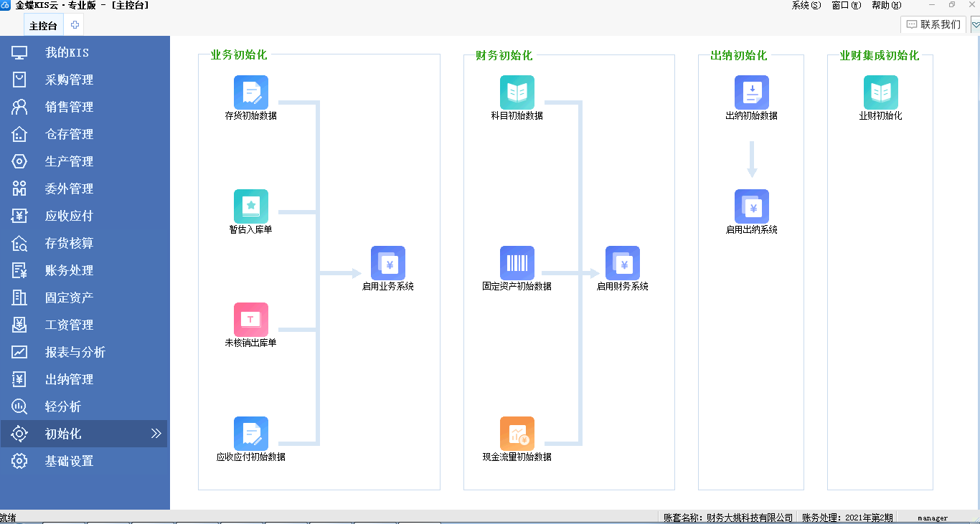The width and height of the screenshot is (980, 524).
Task: Click 报表与分析 chart icon
Action: click(19, 352)
